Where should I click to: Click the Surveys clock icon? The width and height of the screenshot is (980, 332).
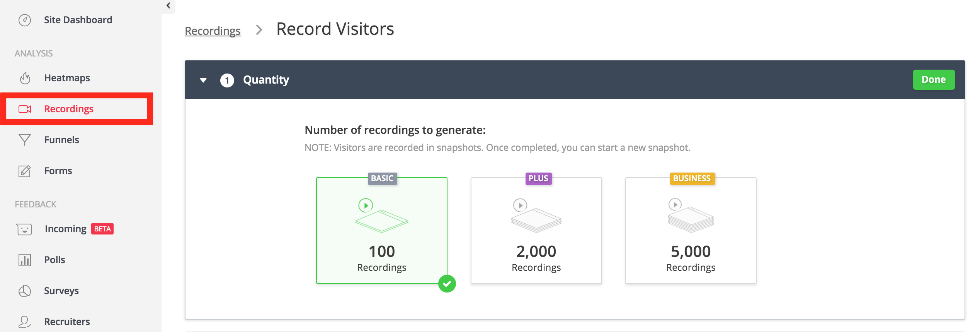tap(24, 291)
